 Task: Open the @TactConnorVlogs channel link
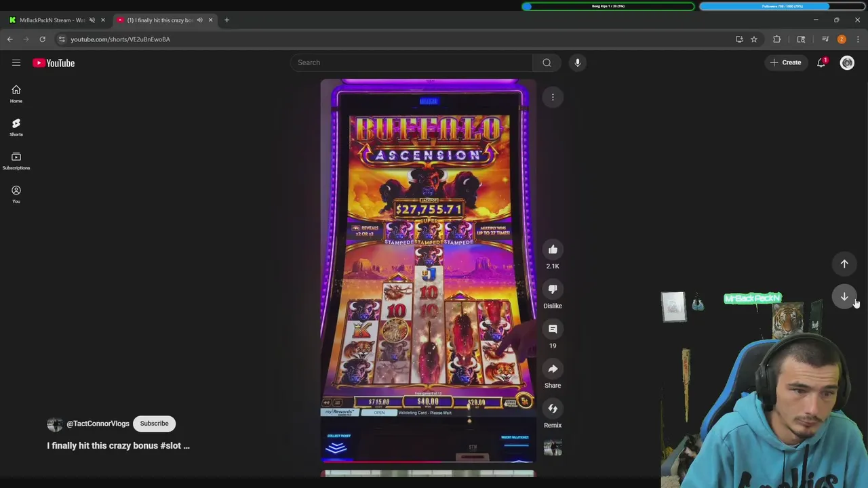pyautogui.click(x=98, y=424)
